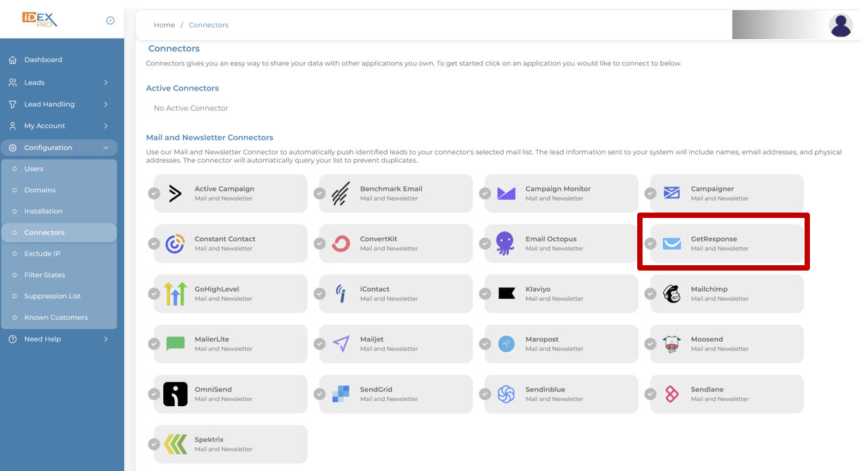The image size is (868, 471).
Task: Click the ConvertKit logo icon
Action: [x=341, y=244]
